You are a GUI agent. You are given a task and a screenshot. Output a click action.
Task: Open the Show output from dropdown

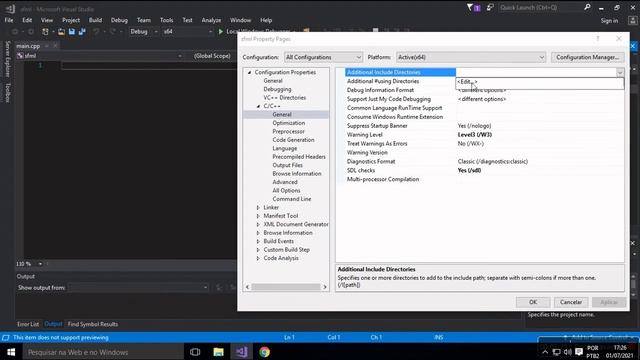pos(138,287)
